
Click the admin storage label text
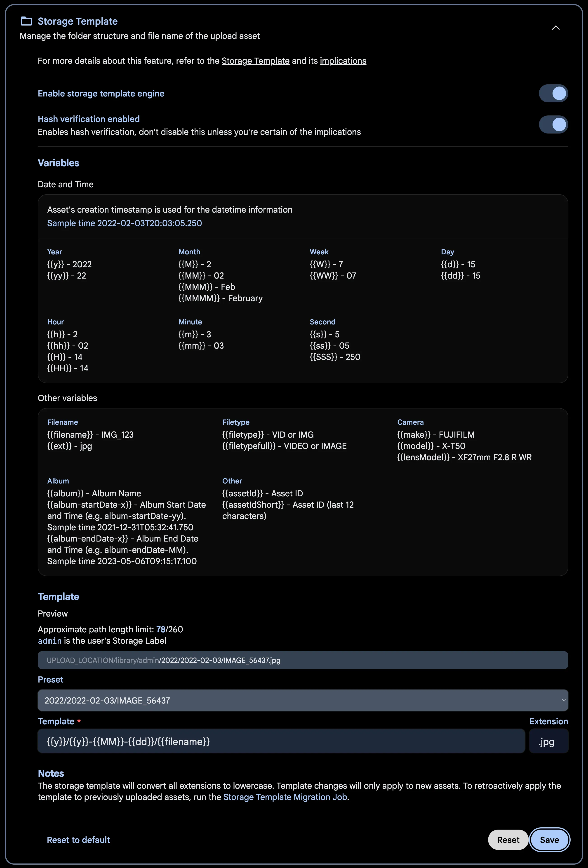point(49,641)
